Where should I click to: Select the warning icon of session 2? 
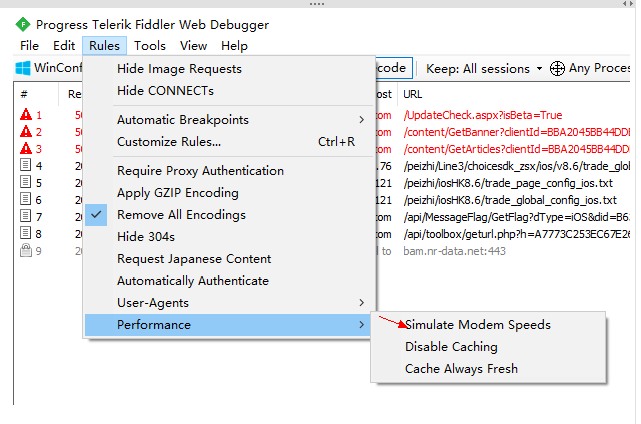pyautogui.click(x=26, y=132)
